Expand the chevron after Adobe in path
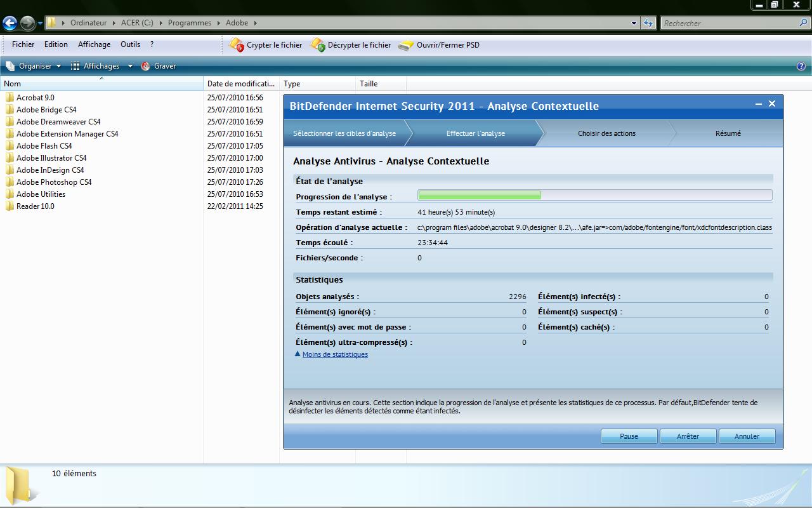 point(255,23)
